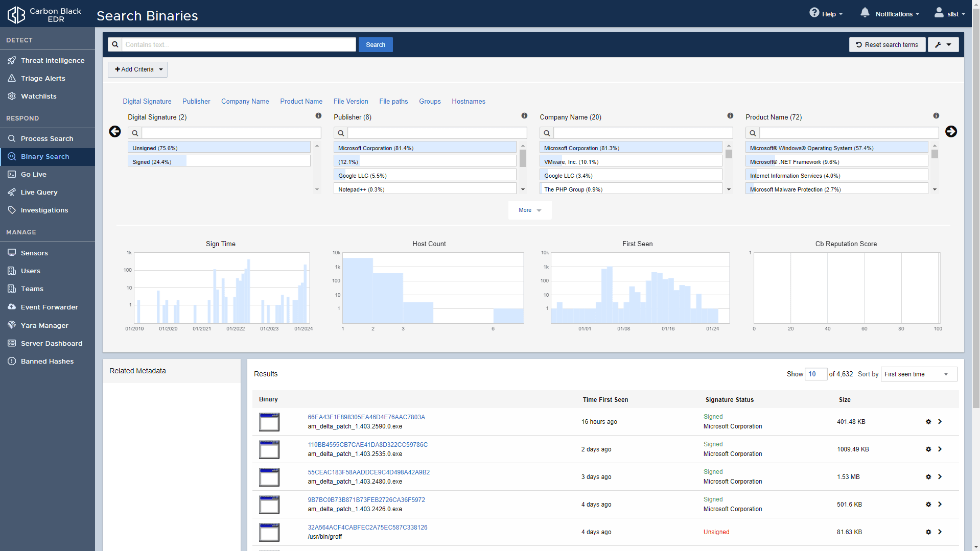Click the left arrow to scroll facets

[115, 132]
